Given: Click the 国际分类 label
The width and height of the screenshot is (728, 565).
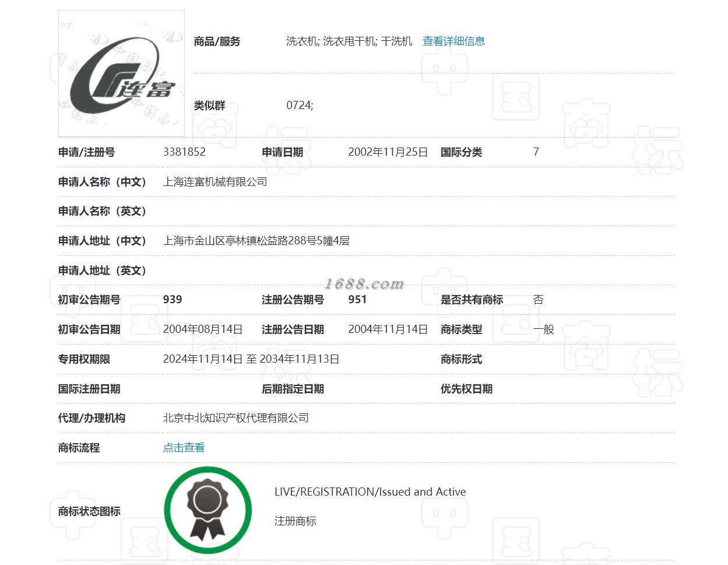Looking at the screenshot, I should [461, 152].
